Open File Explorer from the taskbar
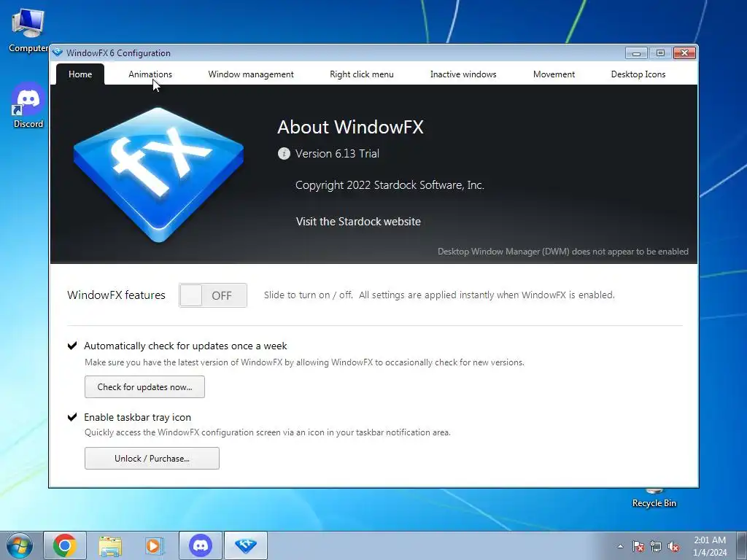This screenshot has height=560, width=747. click(x=110, y=545)
